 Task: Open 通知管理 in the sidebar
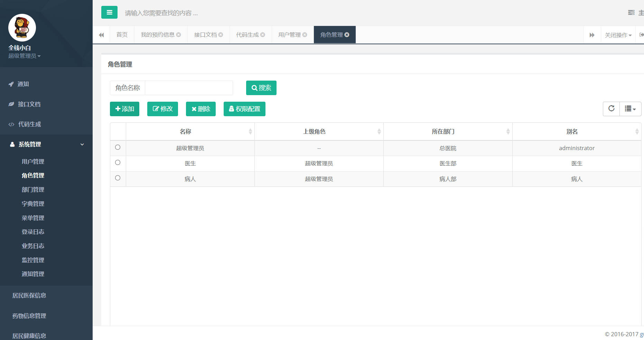click(33, 274)
